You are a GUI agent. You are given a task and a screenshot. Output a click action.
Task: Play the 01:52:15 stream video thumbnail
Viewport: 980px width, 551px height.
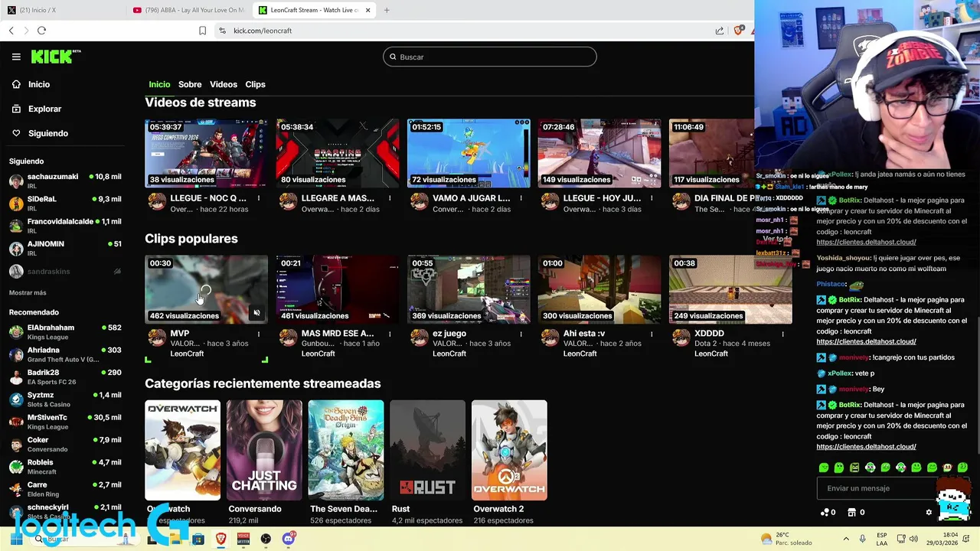coord(469,153)
